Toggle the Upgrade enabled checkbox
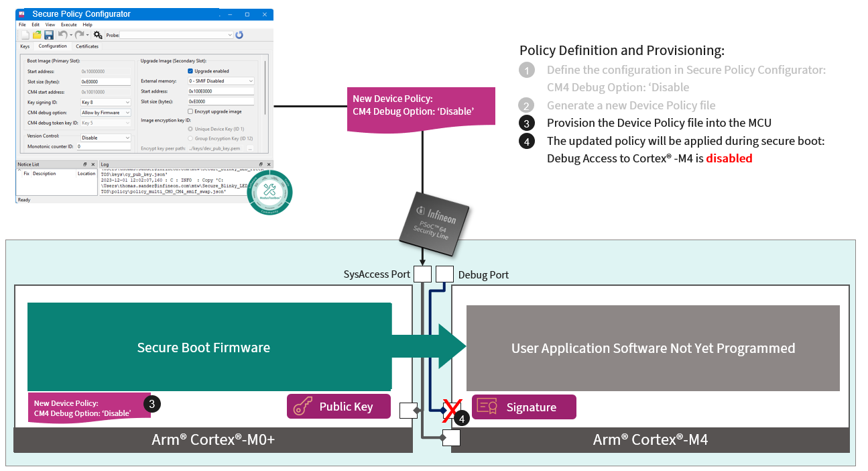Screen dimensions: 868x471 pos(190,71)
